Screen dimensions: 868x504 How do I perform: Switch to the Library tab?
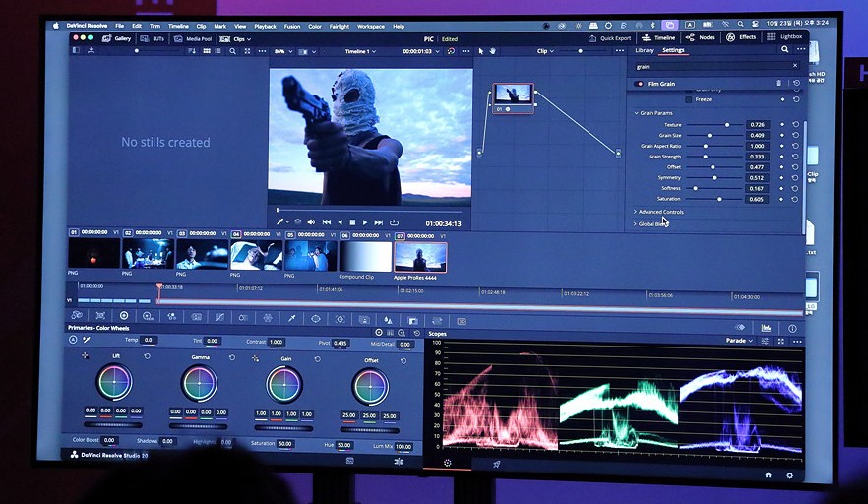coord(644,50)
